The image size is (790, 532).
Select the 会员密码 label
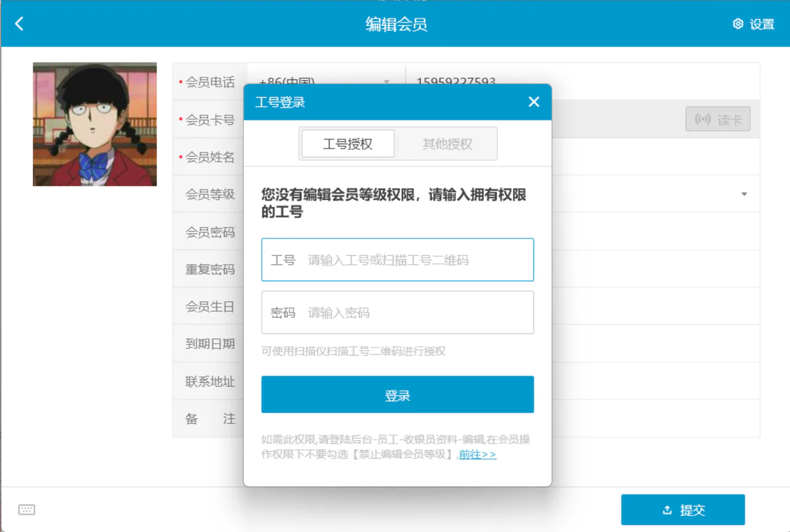(210, 232)
